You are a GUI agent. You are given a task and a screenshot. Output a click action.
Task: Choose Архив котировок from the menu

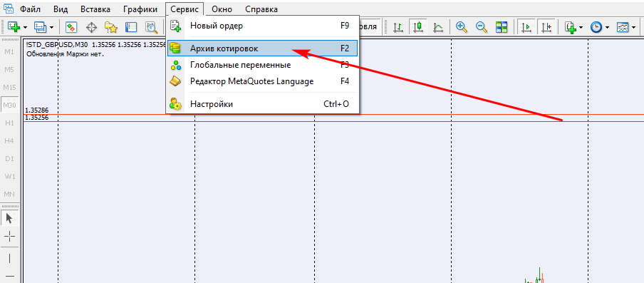point(263,48)
